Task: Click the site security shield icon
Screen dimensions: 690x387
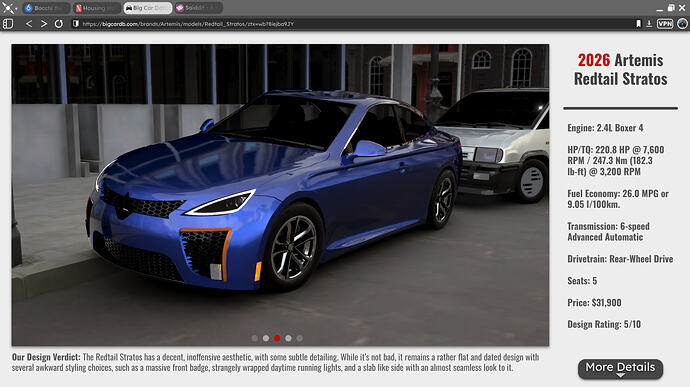Action: coord(76,24)
